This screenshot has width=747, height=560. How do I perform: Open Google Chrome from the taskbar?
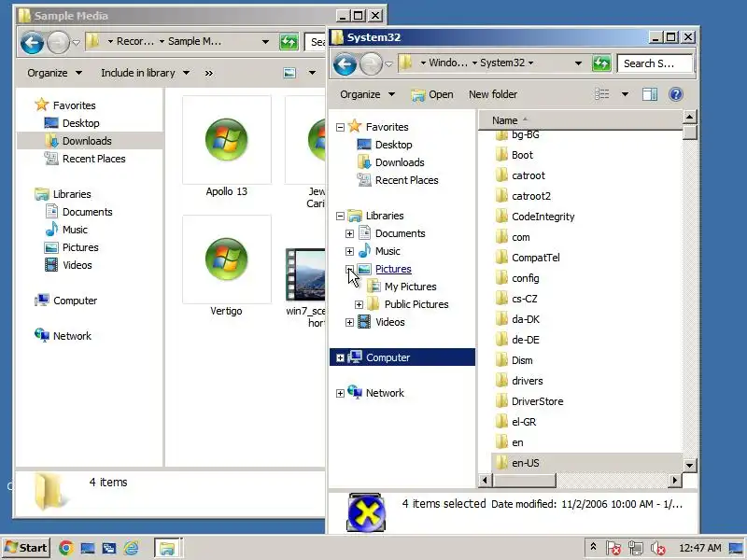66,548
